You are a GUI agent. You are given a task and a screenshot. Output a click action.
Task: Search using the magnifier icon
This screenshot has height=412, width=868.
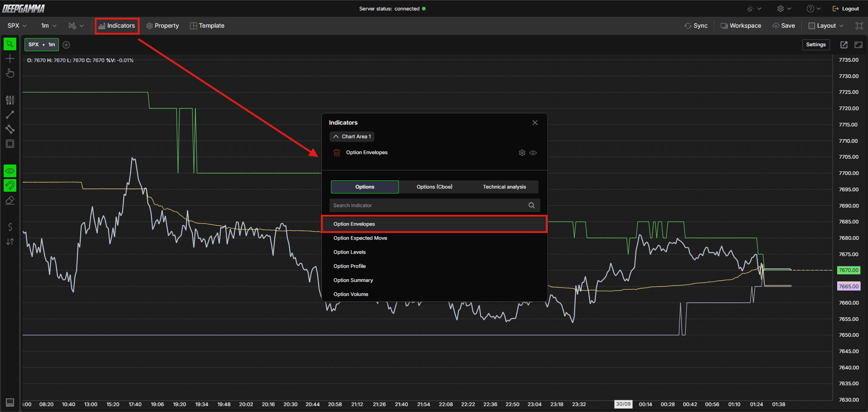point(532,205)
